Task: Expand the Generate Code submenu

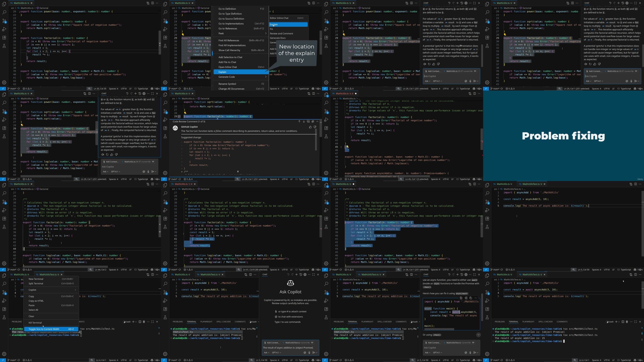Action: point(241,77)
